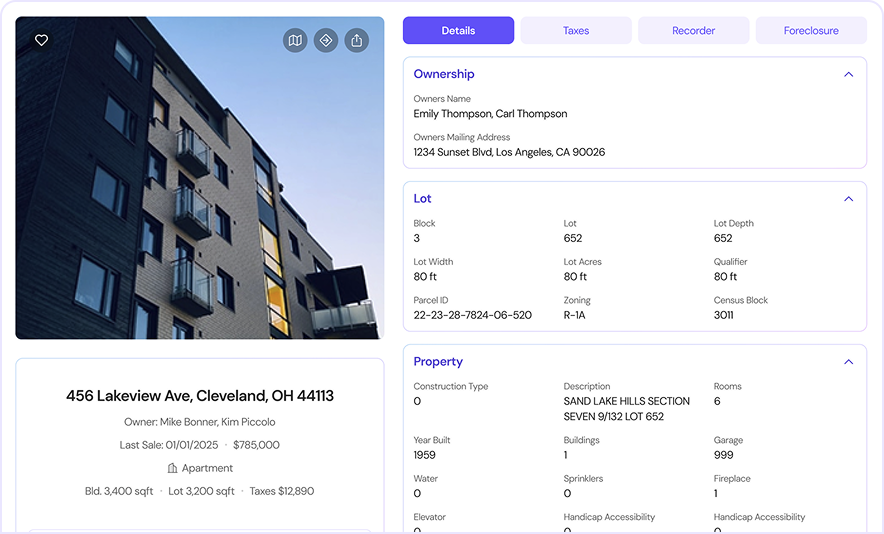Viewport: 884px width, 534px height.
Task: Collapse the Property section chevron
Action: [848, 362]
